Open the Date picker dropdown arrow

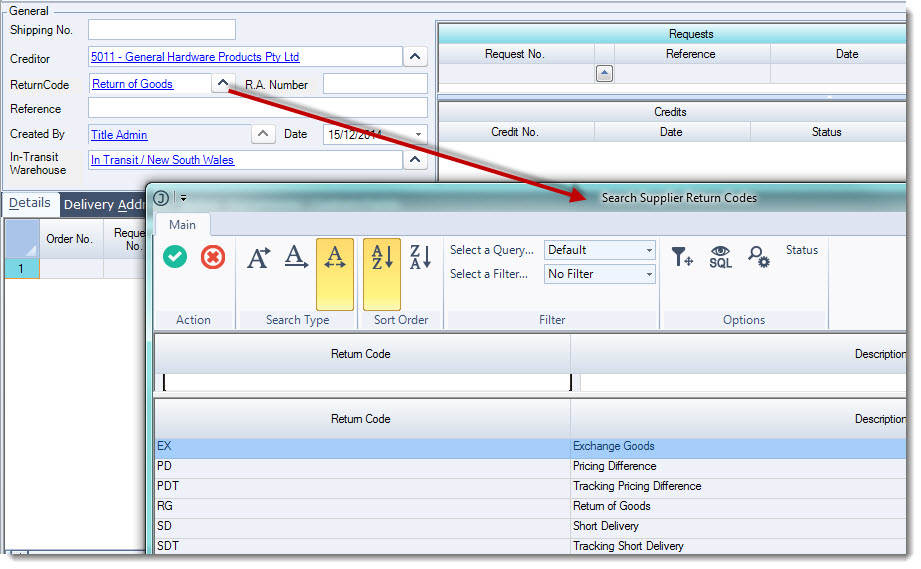pyautogui.click(x=418, y=134)
